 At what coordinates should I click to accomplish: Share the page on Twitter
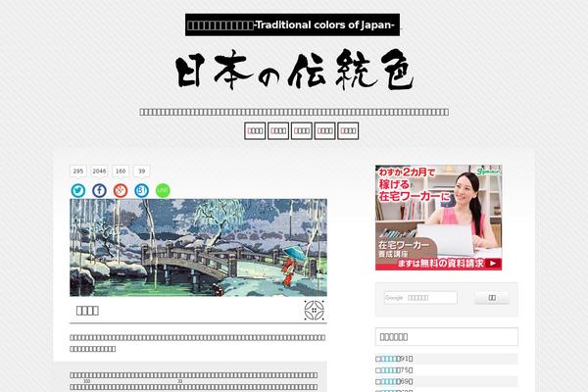point(78,190)
